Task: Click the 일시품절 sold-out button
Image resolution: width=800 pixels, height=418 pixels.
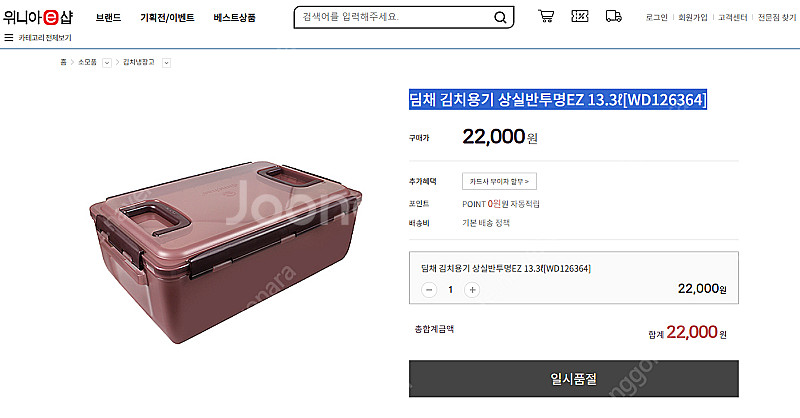Action: click(573, 379)
